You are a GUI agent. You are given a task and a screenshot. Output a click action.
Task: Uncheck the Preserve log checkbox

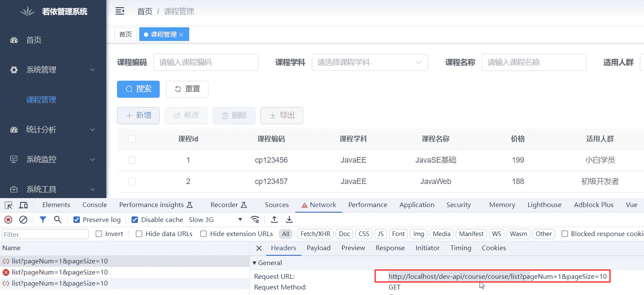(76, 219)
